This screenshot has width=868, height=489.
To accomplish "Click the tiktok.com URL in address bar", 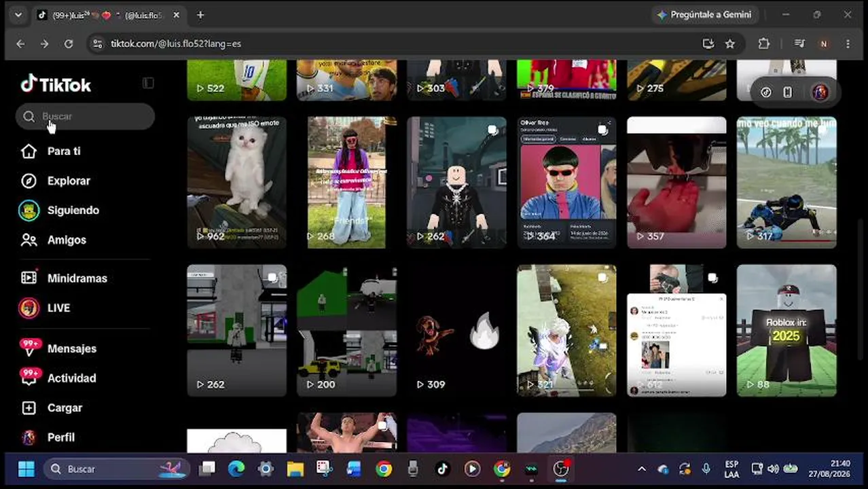I will coord(176,43).
